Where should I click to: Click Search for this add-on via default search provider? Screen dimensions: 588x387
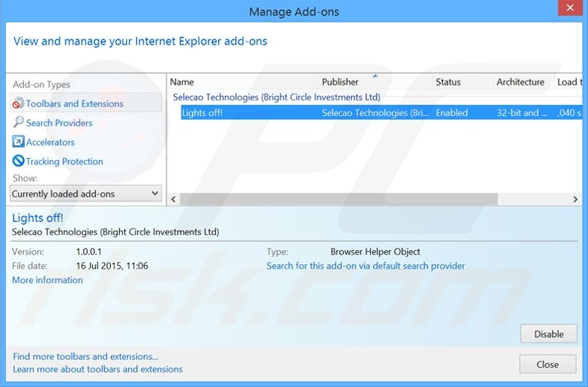click(x=365, y=266)
